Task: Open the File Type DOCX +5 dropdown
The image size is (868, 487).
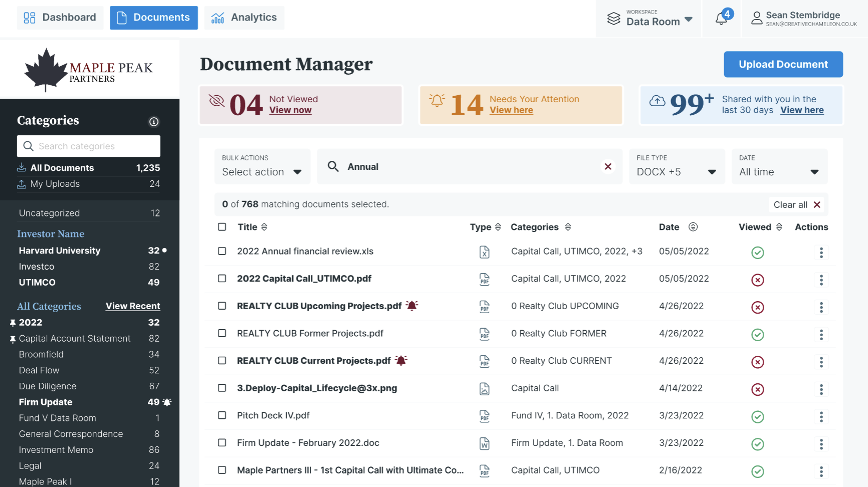Action: point(677,166)
